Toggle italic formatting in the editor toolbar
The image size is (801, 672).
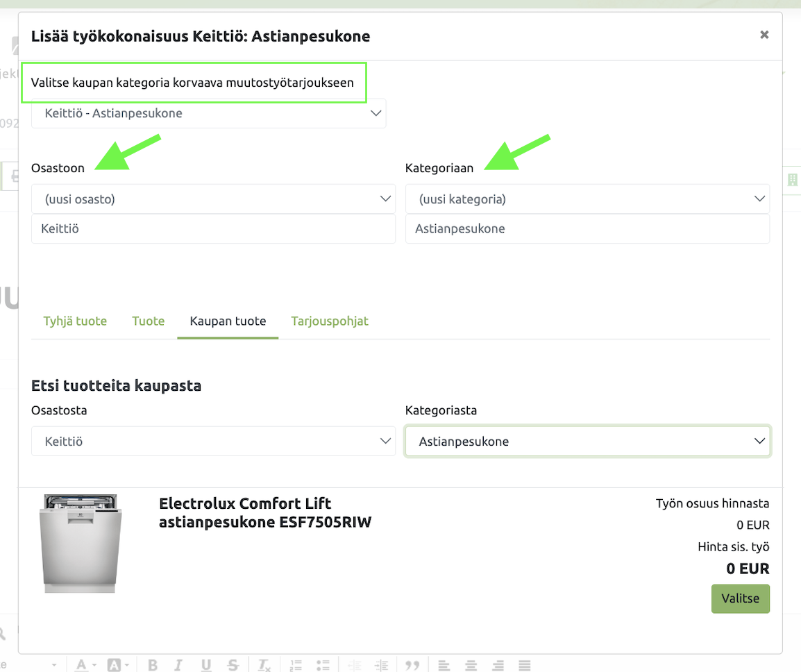179,665
